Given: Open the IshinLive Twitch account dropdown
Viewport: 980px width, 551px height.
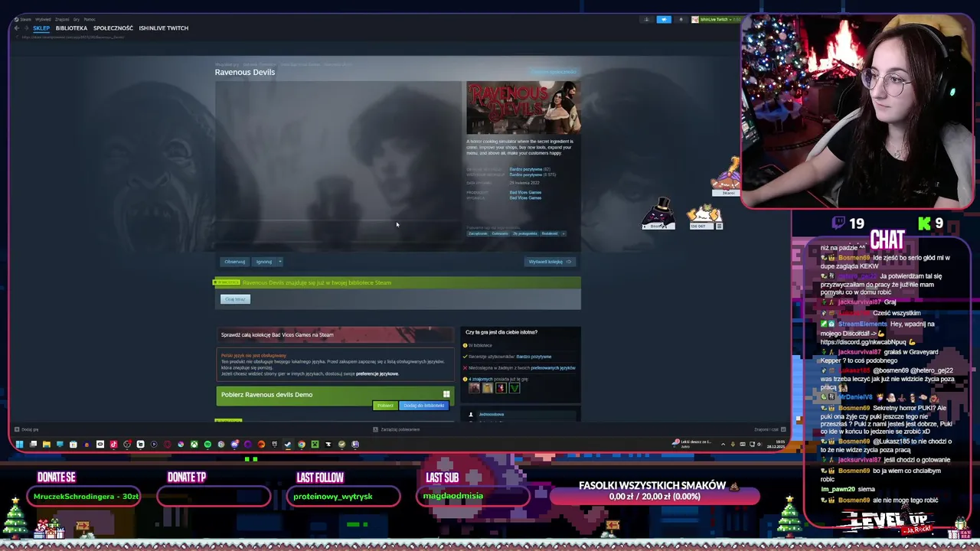Looking at the screenshot, I should coord(716,19).
